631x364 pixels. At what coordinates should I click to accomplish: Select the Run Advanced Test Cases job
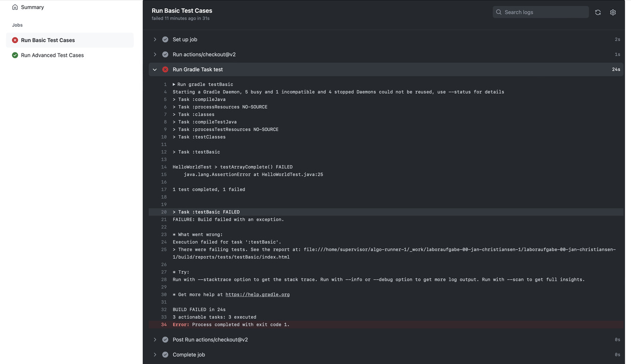pos(52,55)
